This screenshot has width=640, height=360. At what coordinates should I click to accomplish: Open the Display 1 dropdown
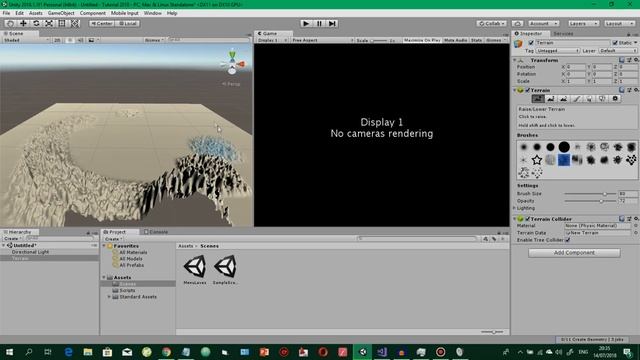coord(272,40)
